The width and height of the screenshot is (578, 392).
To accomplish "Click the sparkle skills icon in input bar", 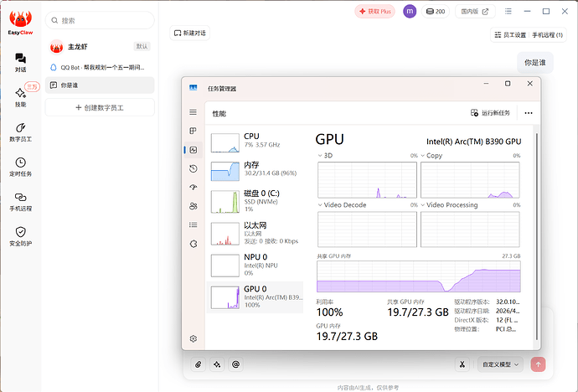I will 217,364.
